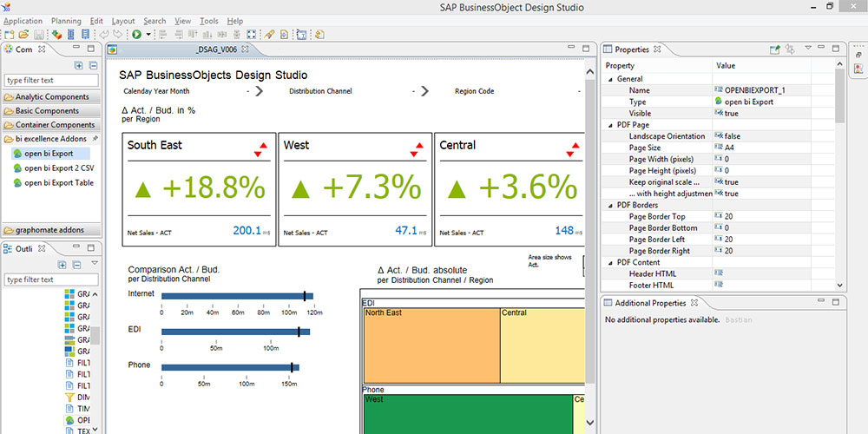Open Outline panel view menu triangle
Image resolution: width=868 pixels, height=434 pixels.
95,264
